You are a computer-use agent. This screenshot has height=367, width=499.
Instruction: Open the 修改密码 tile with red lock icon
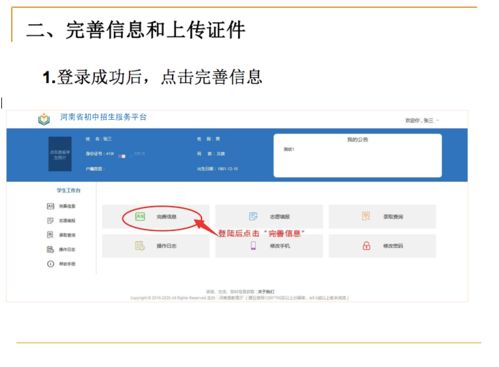pyautogui.click(x=382, y=246)
